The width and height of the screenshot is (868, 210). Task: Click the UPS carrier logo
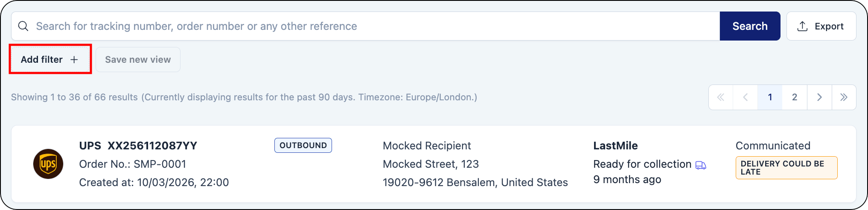pyautogui.click(x=48, y=164)
